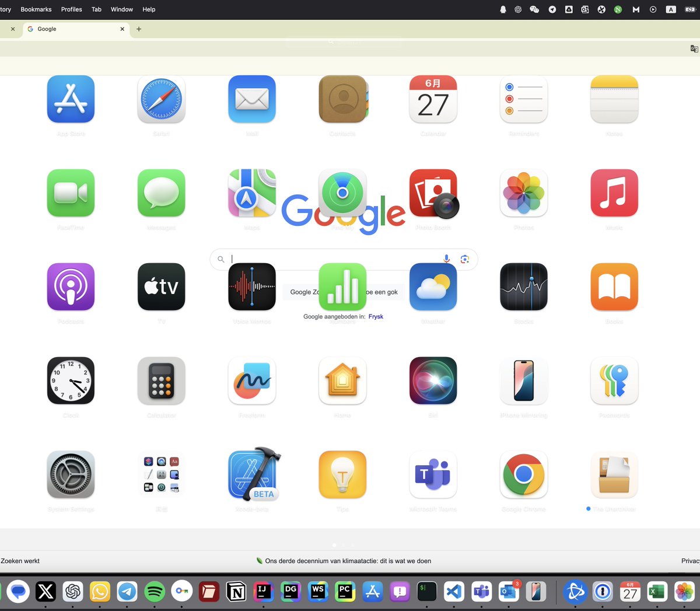Viewport: 700px width, 611px height.
Task: Open the Help menu
Action: point(149,9)
